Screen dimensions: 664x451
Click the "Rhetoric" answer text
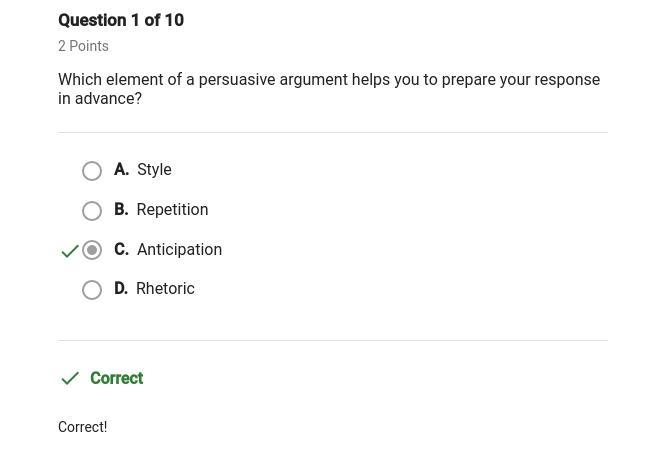coord(165,289)
